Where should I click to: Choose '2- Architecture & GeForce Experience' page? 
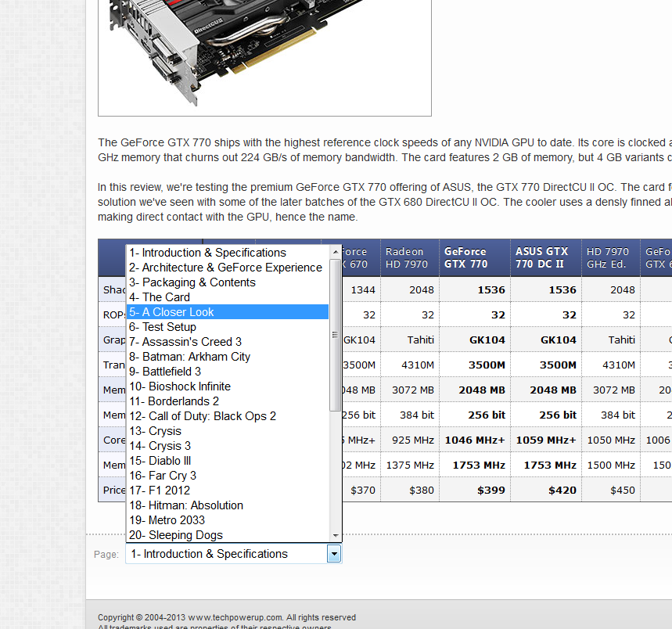coord(228,268)
